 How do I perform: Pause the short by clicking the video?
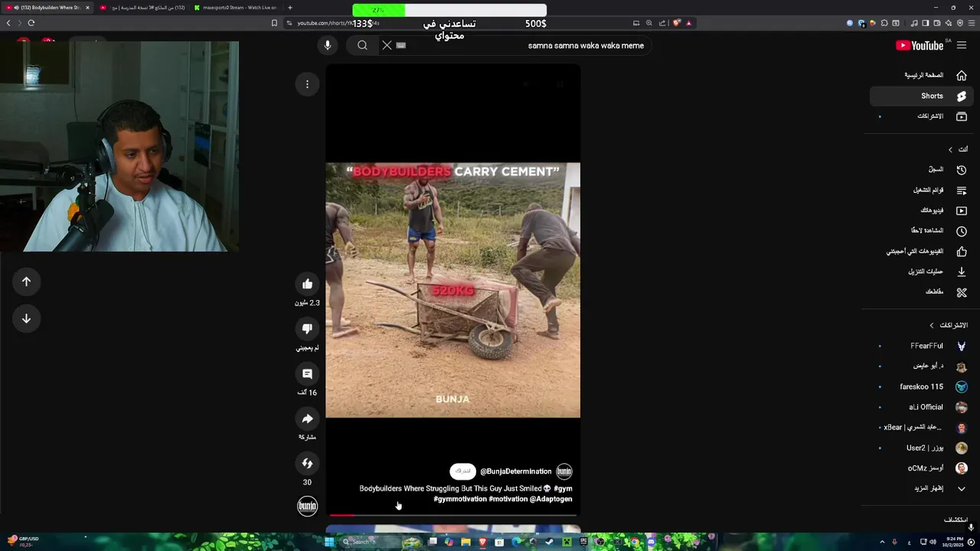point(452,290)
